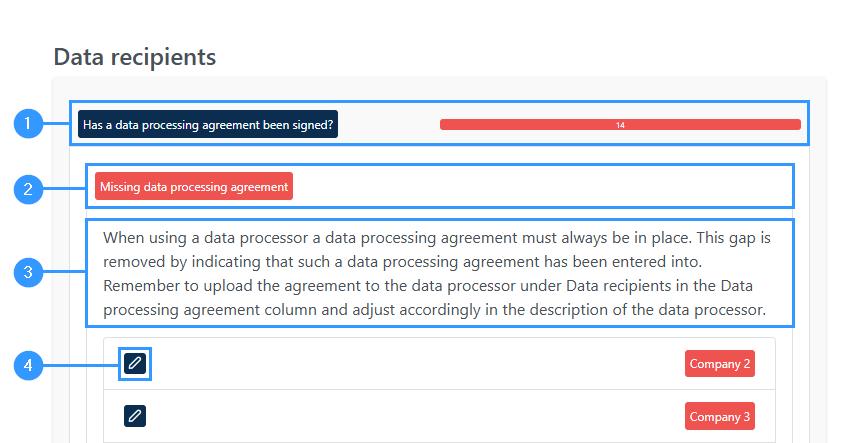
Task: Click empty header space beside the question label
Action: [x=389, y=125]
